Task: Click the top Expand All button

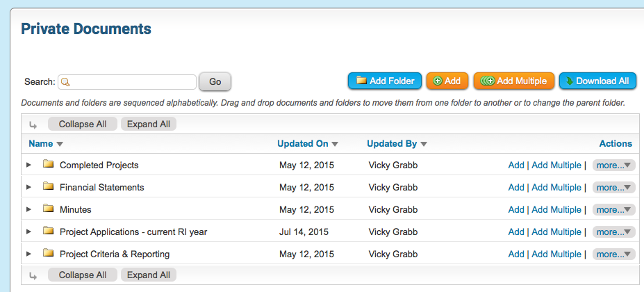Action: point(149,124)
